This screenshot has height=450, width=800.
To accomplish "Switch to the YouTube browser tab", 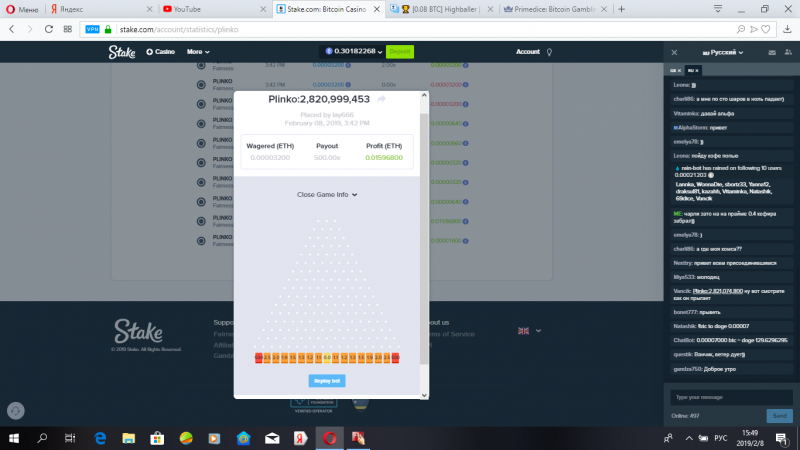I will click(x=215, y=9).
